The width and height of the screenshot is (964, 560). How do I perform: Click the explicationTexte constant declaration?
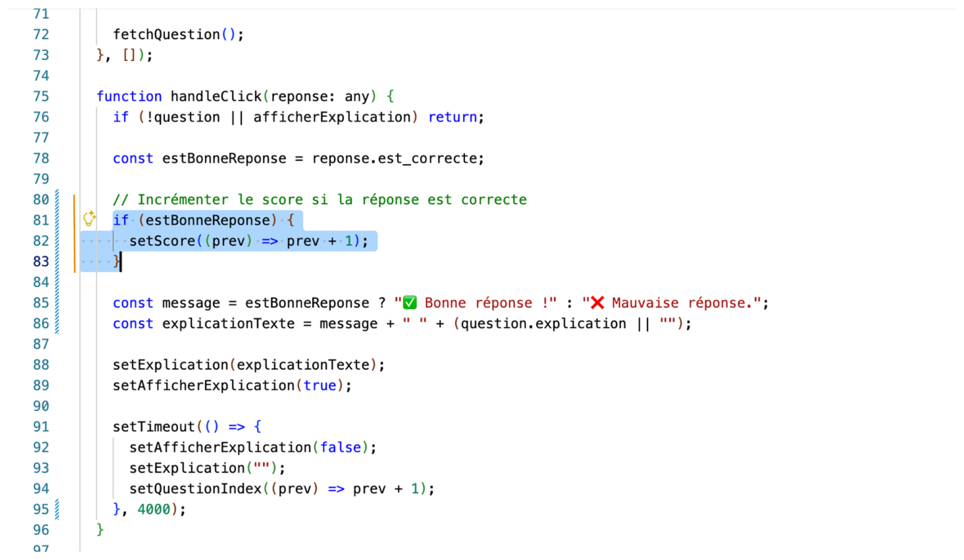tap(228, 324)
